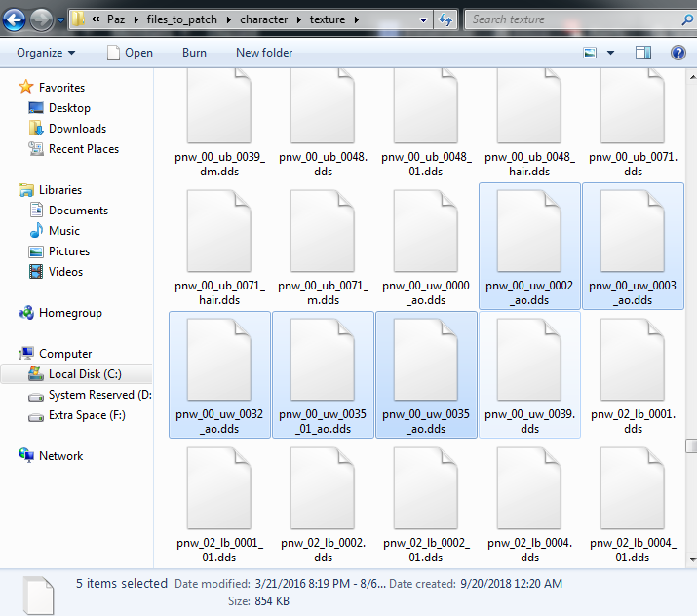Image resolution: width=697 pixels, height=616 pixels.
Task: Select the Network sidebar item
Action: (60, 456)
